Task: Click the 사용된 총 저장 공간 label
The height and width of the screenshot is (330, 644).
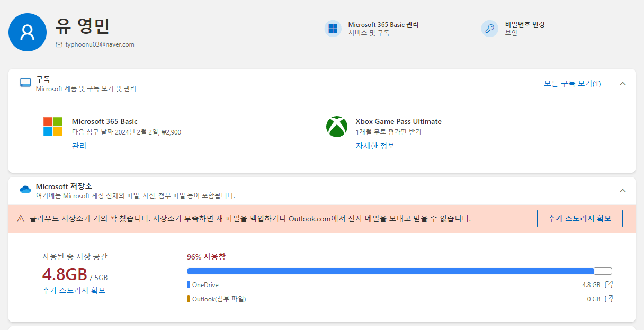Action: tap(75, 256)
